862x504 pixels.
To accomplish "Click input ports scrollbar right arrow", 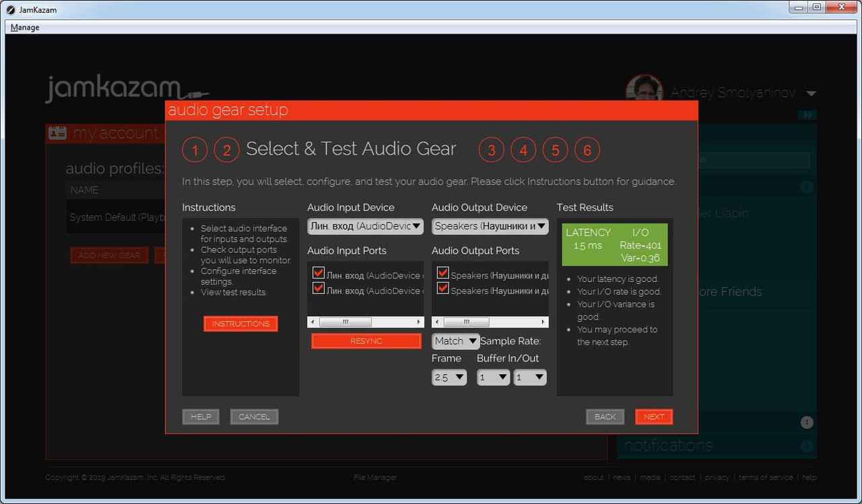I will [x=419, y=322].
